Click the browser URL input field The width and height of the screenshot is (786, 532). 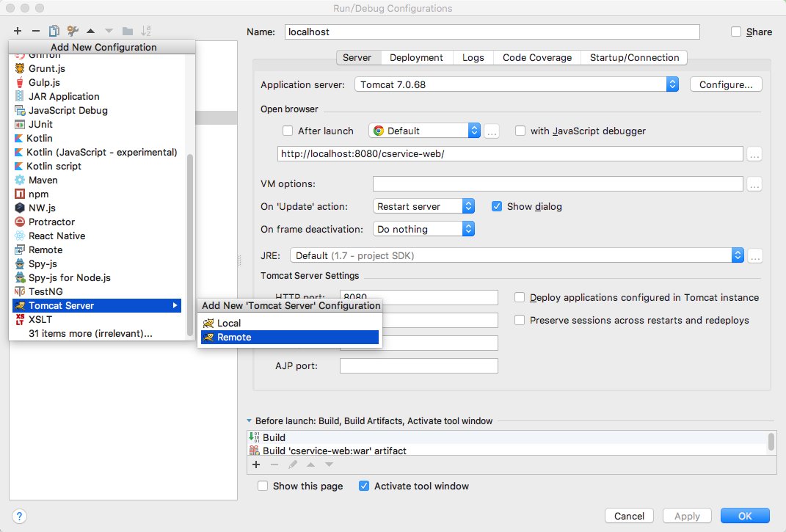coord(510,154)
